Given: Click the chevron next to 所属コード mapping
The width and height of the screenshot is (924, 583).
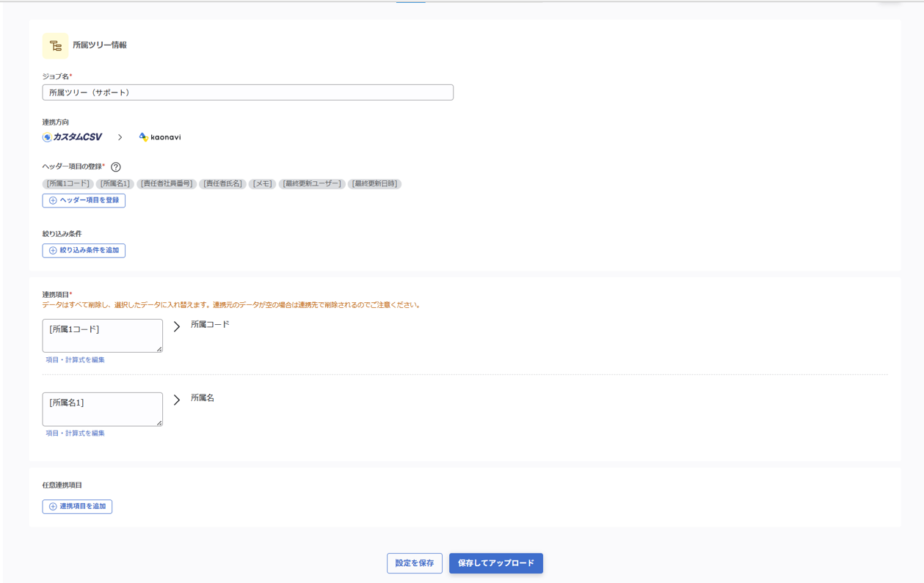Looking at the screenshot, I should coord(175,327).
